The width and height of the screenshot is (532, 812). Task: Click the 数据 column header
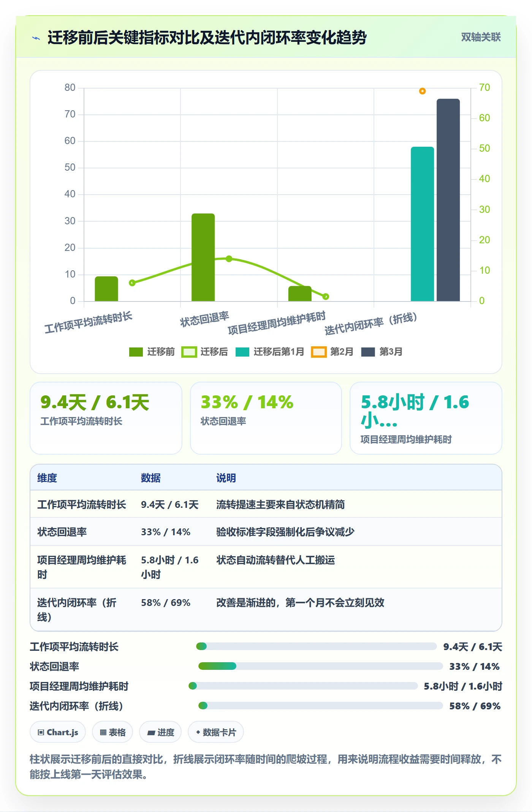pos(151,478)
